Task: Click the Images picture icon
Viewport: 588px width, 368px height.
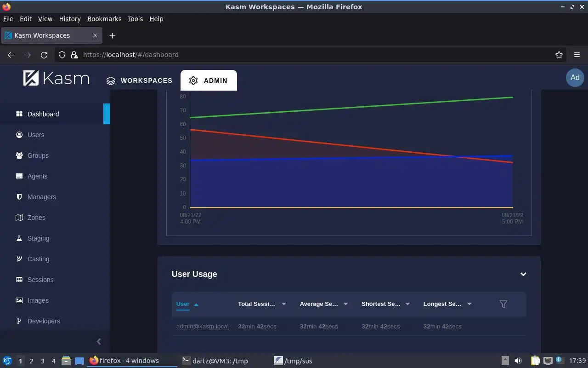Action: pos(19,300)
